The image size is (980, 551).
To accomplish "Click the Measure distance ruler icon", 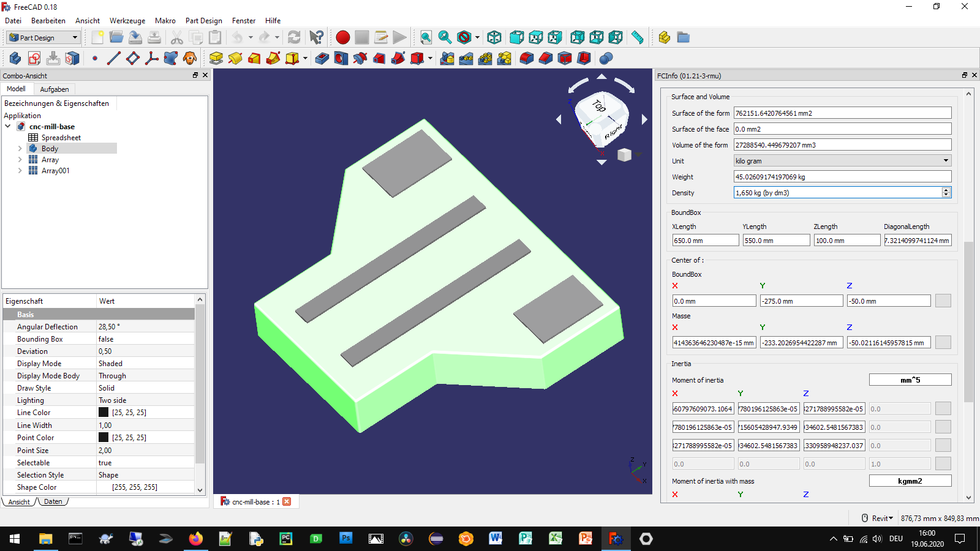I will coord(638,37).
